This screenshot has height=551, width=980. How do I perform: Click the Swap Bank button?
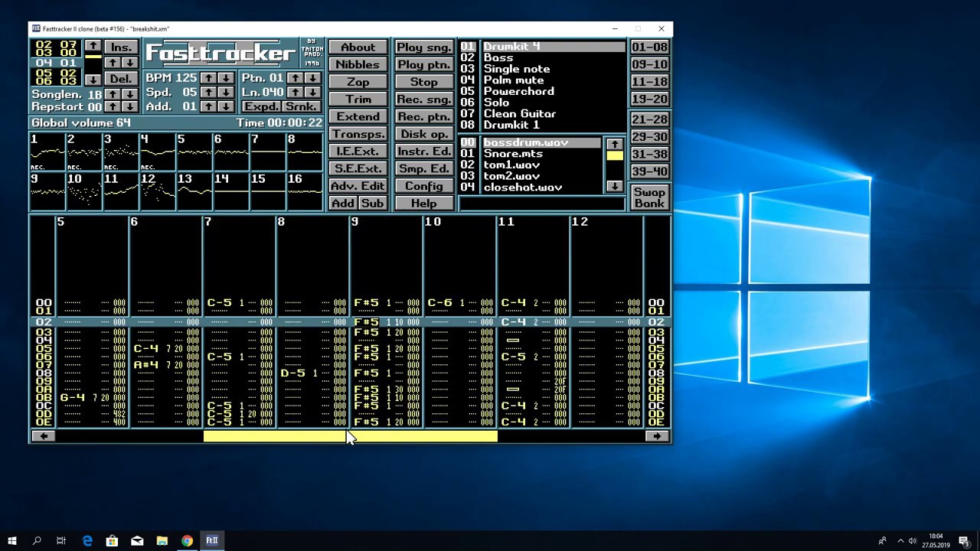pyautogui.click(x=649, y=197)
